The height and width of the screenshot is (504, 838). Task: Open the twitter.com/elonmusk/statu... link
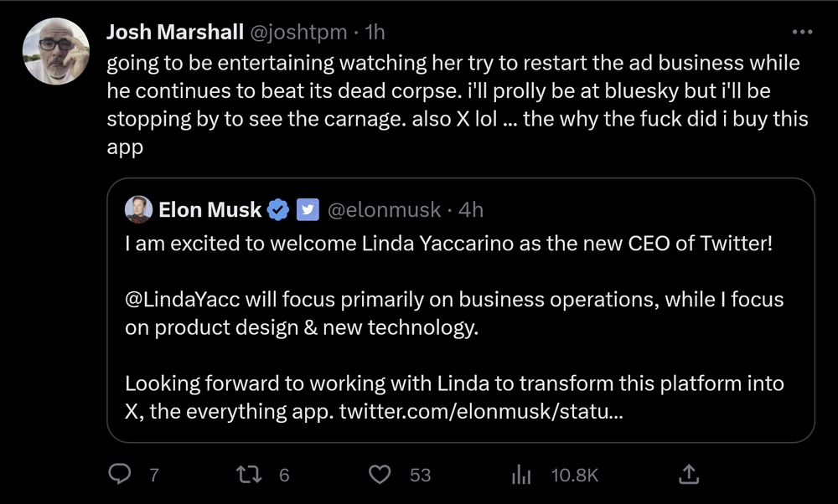(x=481, y=411)
